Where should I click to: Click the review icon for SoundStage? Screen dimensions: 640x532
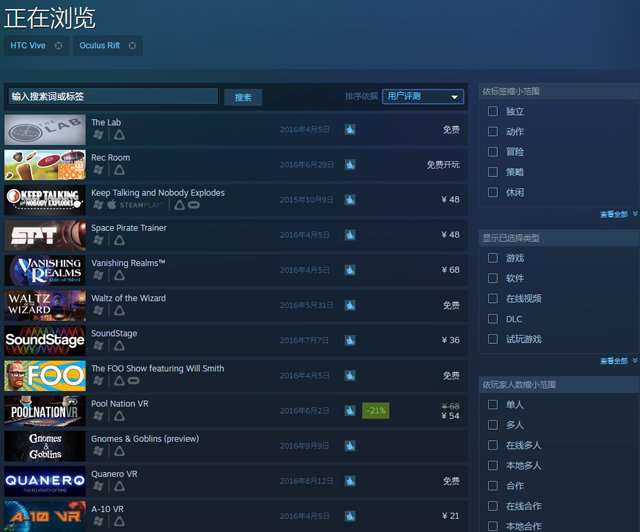(x=350, y=341)
